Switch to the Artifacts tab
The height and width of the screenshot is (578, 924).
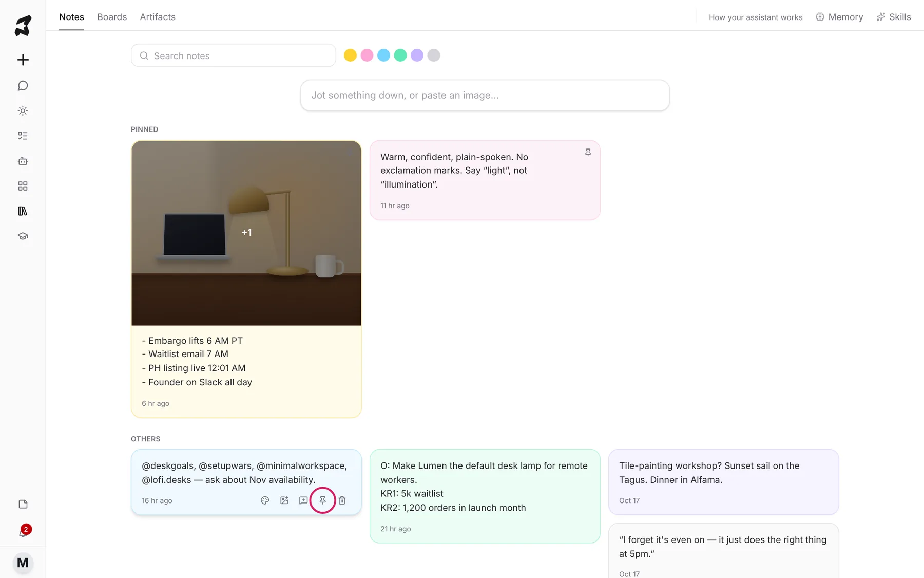click(x=158, y=17)
